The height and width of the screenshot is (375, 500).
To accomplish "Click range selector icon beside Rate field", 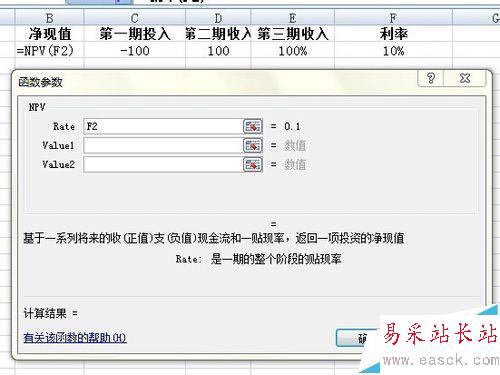I will pyautogui.click(x=253, y=126).
